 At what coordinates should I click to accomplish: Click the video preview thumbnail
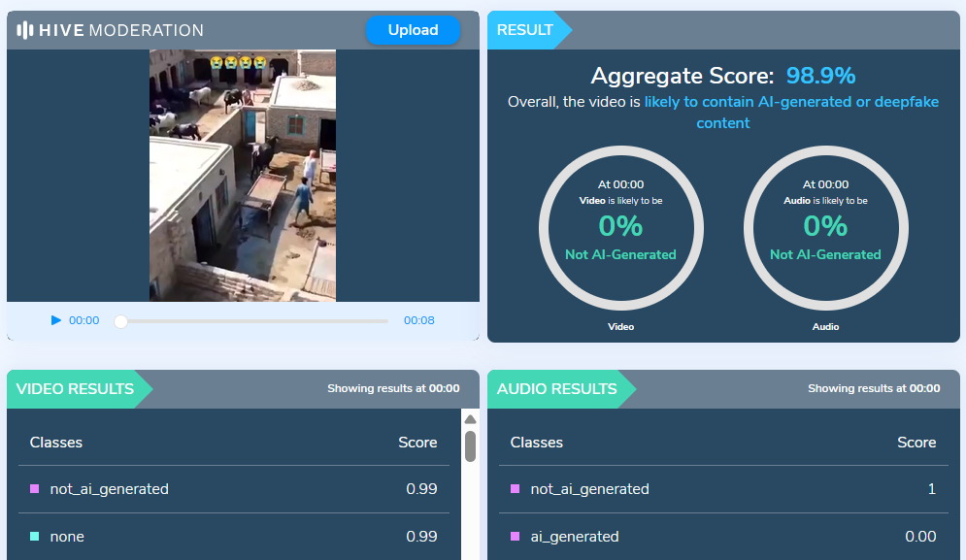pos(242,176)
